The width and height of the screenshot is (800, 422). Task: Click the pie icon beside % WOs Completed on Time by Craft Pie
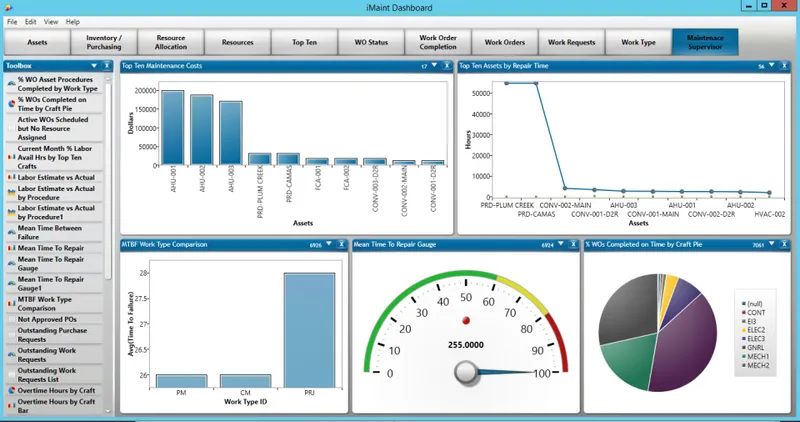pyautogui.click(x=11, y=104)
